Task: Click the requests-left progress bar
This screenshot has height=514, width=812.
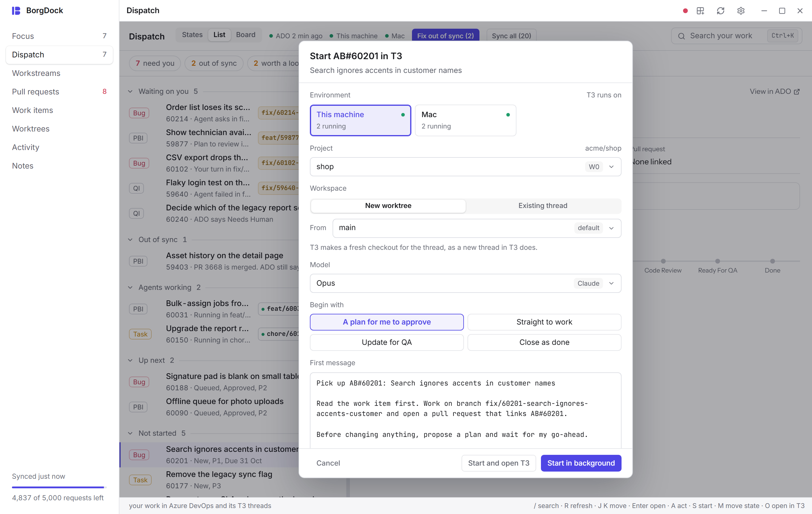Action: (x=59, y=487)
